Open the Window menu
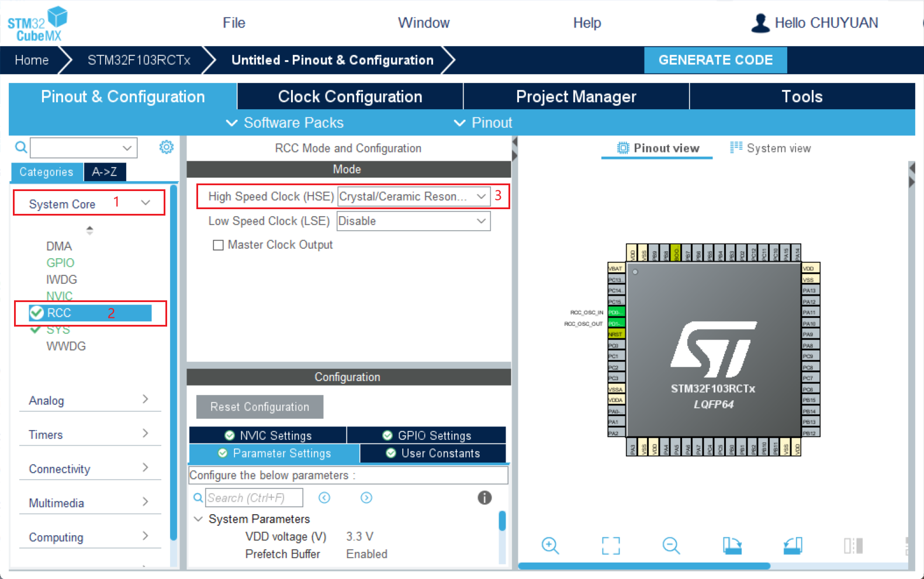 point(424,23)
